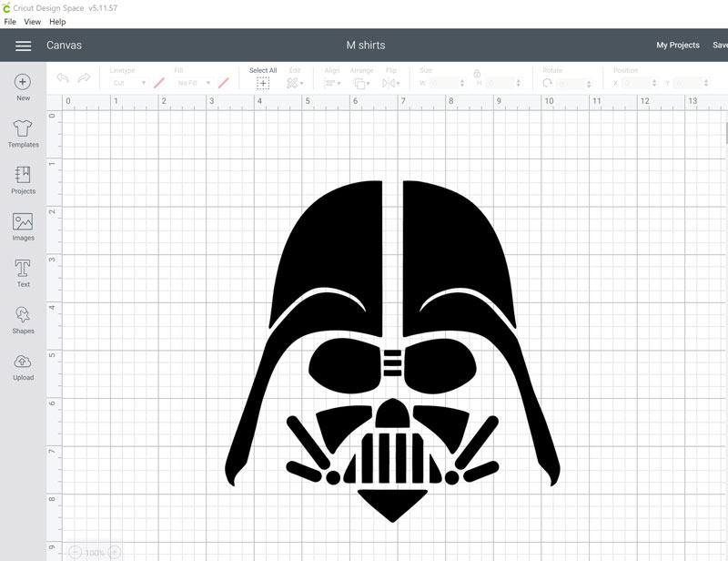Click the Fill color swatch
The height and width of the screenshot is (561, 728).
click(x=223, y=83)
